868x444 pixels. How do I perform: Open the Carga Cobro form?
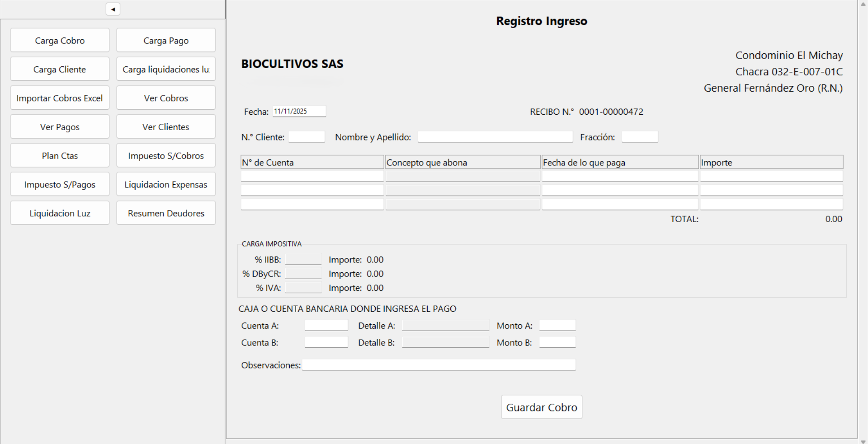click(60, 41)
